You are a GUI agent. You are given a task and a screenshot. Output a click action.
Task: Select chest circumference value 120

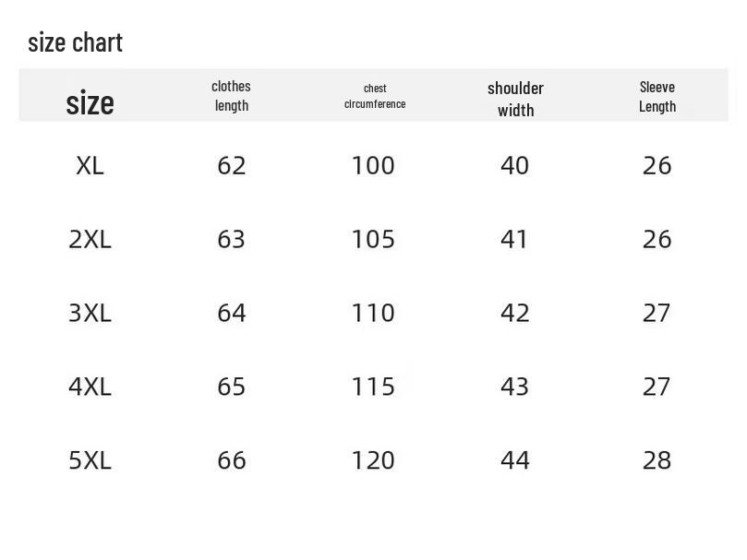373,460
